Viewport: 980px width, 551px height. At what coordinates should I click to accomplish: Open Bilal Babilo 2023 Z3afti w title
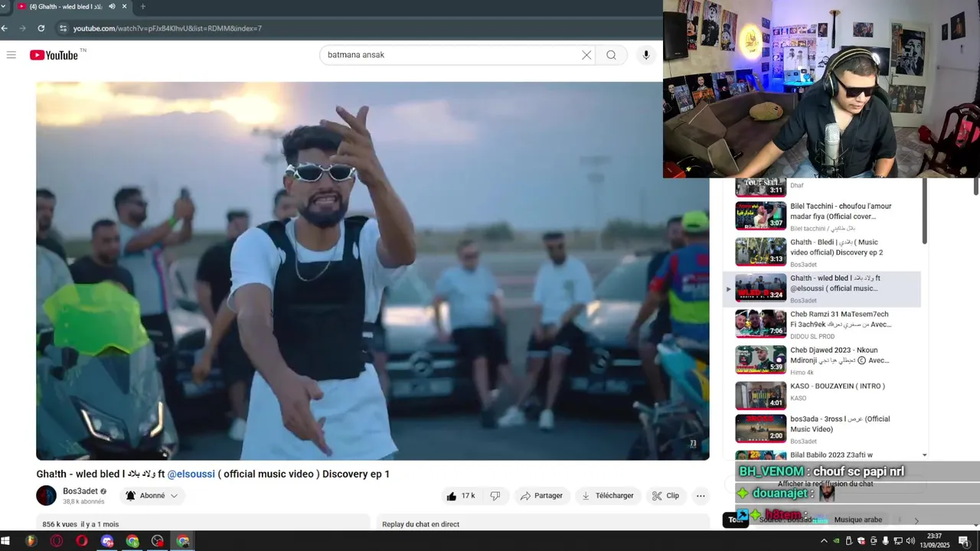[831, 455]
